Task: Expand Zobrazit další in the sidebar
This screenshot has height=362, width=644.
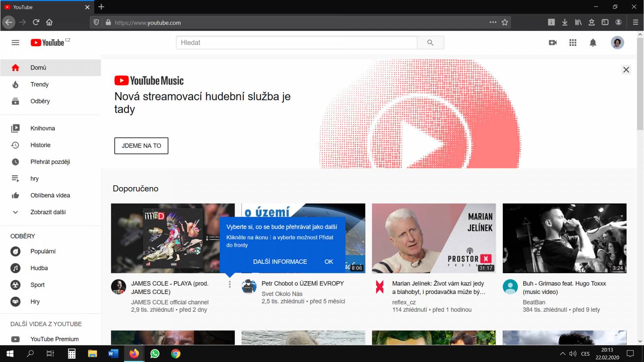Action: (x=50, y=212)
